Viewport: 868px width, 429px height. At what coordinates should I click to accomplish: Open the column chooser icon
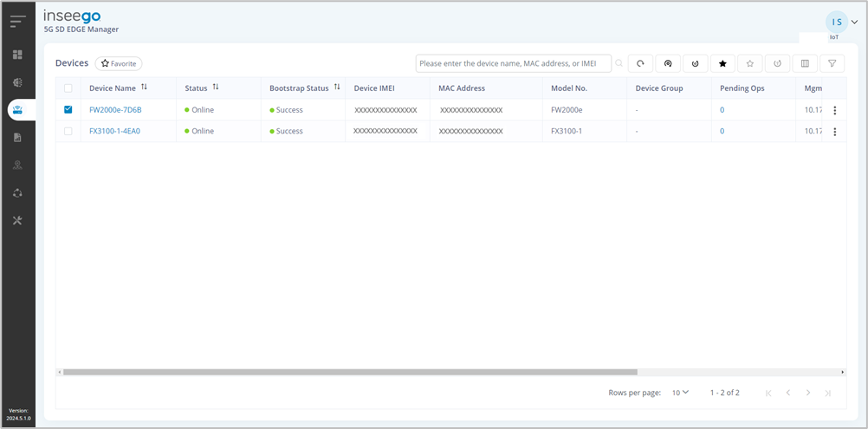point(805,63)
